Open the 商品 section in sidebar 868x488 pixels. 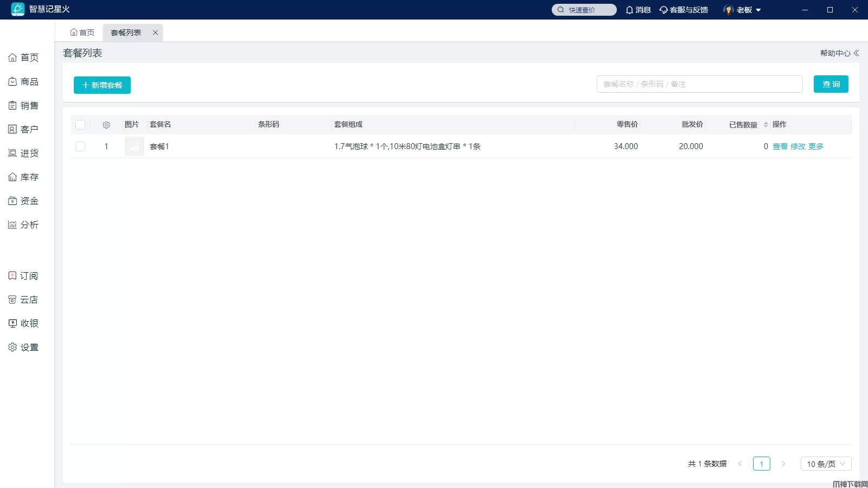coord(23,82)
